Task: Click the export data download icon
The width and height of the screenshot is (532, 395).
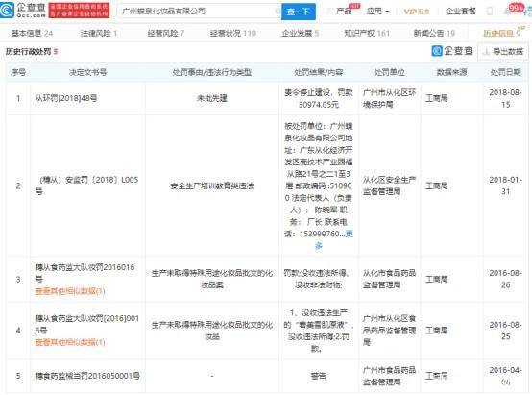Action: point(486,51)
